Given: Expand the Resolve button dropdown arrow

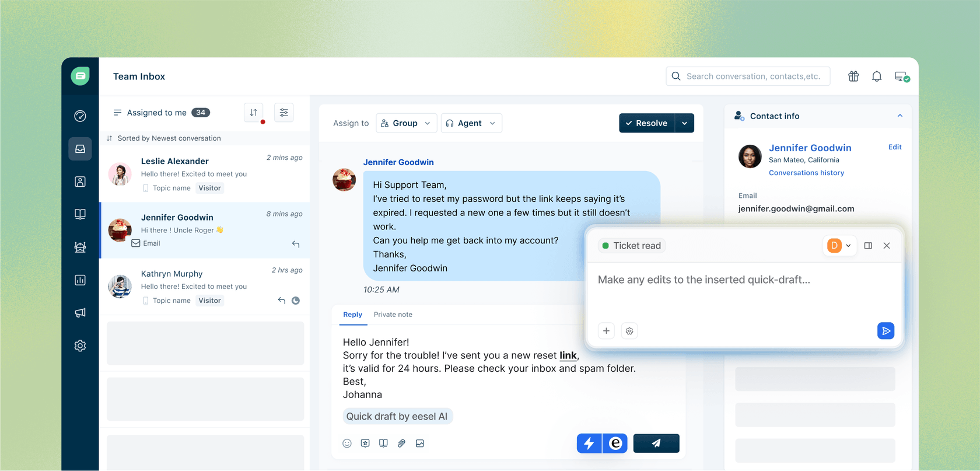Looking at the screenshot, I should coord(684,123).
